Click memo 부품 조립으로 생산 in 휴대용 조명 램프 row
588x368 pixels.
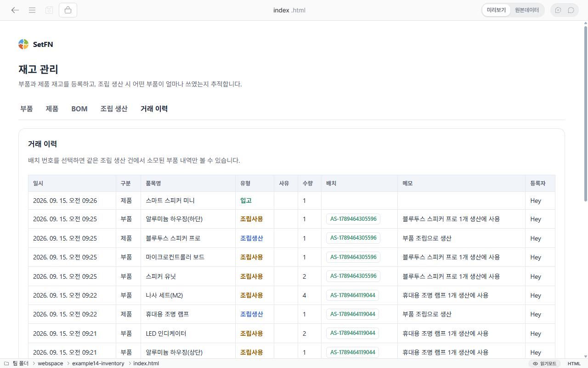[427, 314]
